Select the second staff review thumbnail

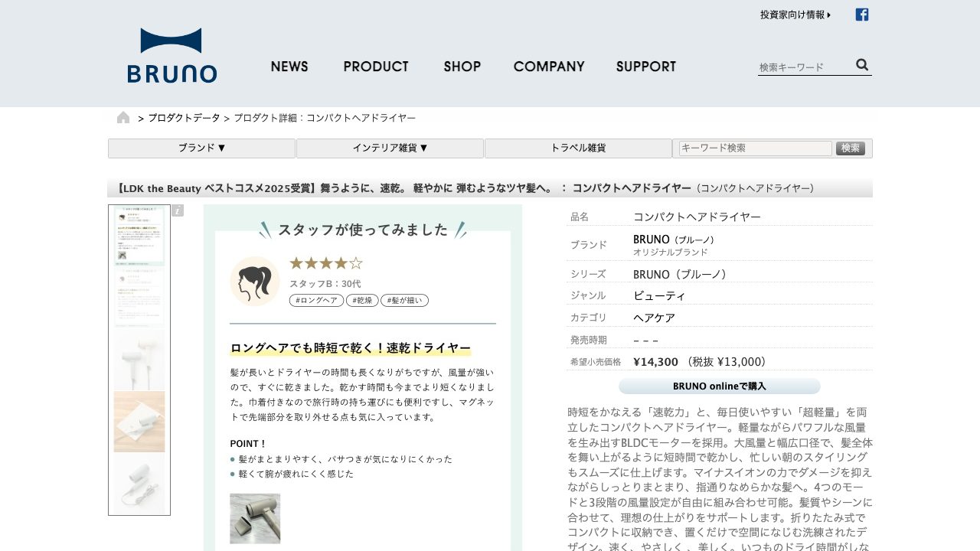(x=139, y=298)
